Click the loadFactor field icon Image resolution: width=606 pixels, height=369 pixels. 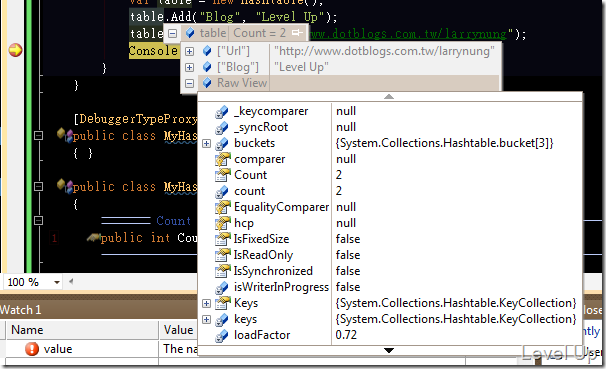[222, 335]
